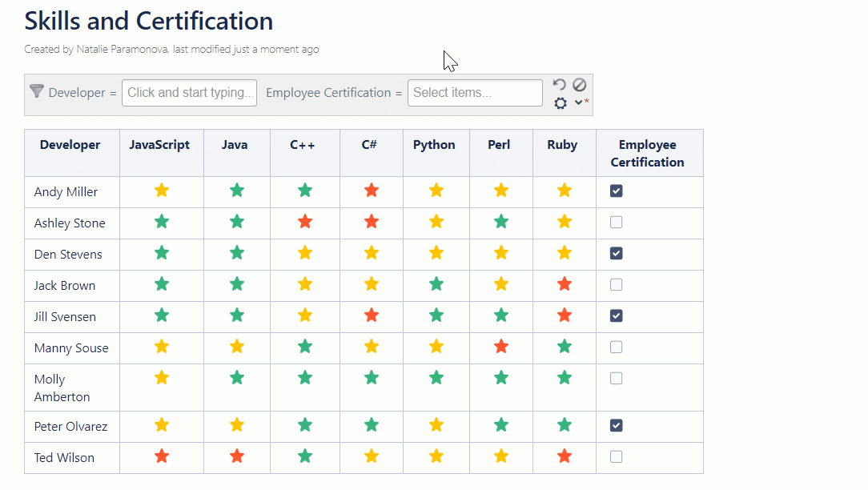Click Molly Amberton's green Python star
The image size is (868, 490).
436,377
